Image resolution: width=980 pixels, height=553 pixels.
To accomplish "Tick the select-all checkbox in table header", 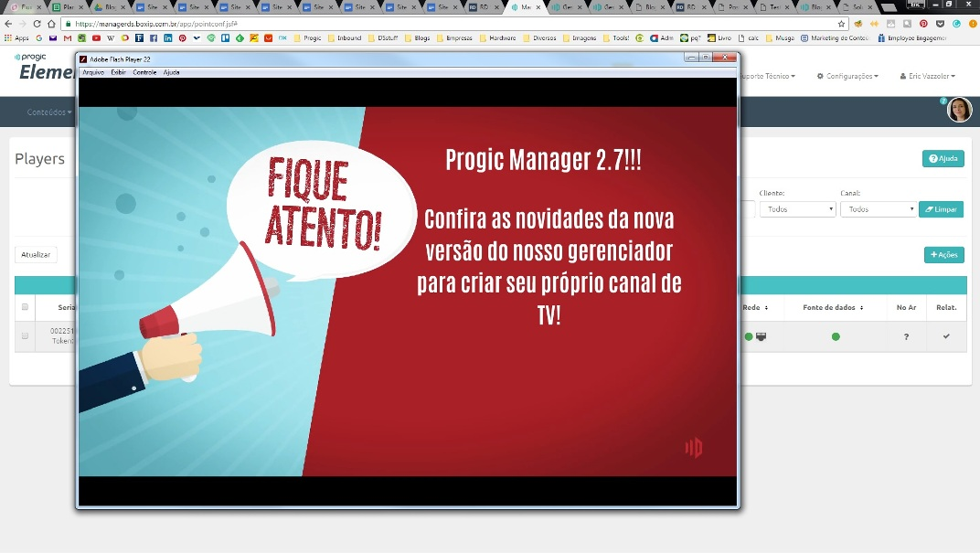I will (x=25, y=307).
